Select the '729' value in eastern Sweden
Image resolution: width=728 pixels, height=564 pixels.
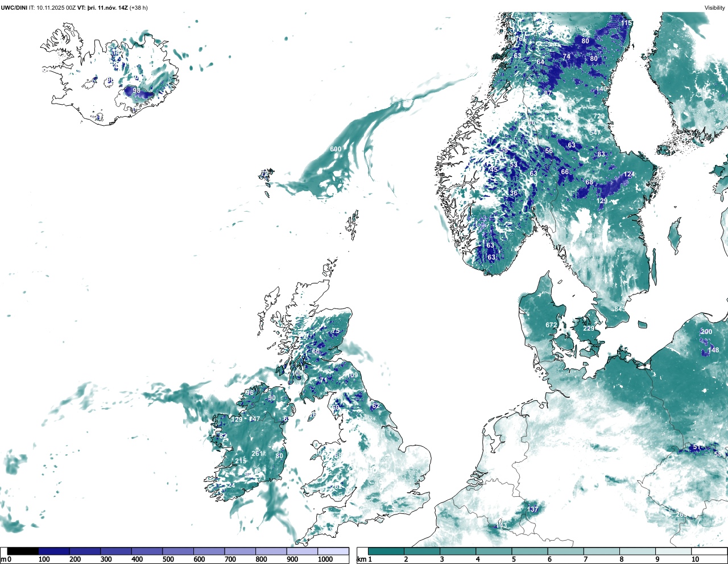(x=599, y=116)
